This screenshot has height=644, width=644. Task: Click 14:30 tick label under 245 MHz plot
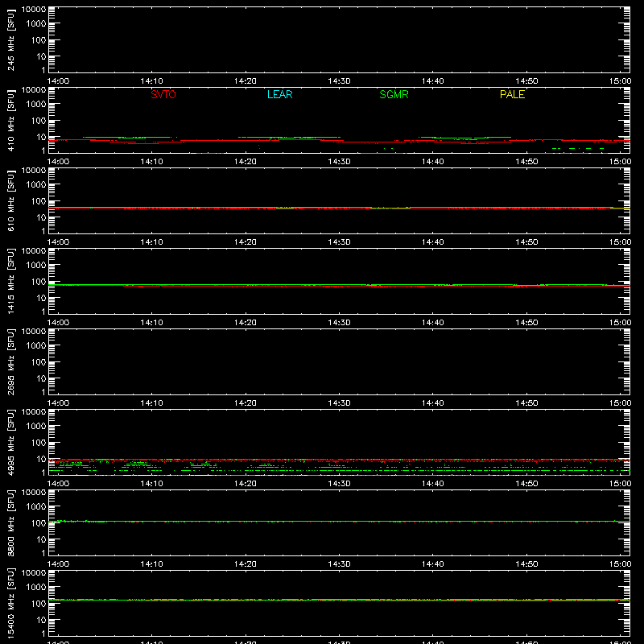[339, 81]
